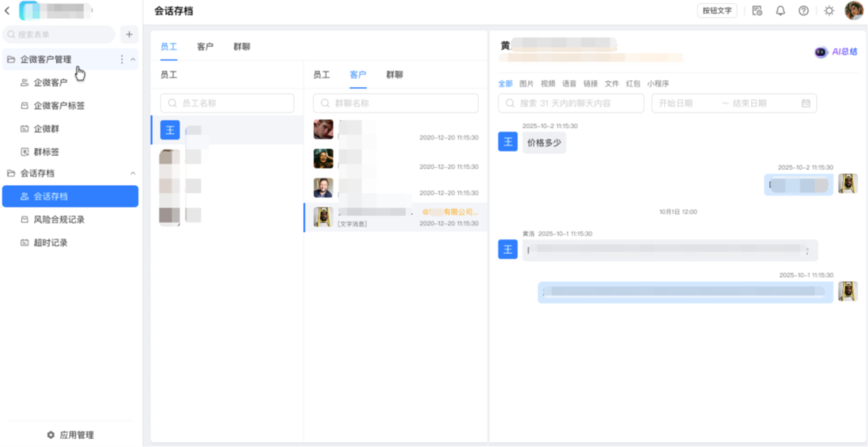The width and height of the screenshot is (868, 447).
Task: Click the 按钮文字 button
Action: point(717,11)
